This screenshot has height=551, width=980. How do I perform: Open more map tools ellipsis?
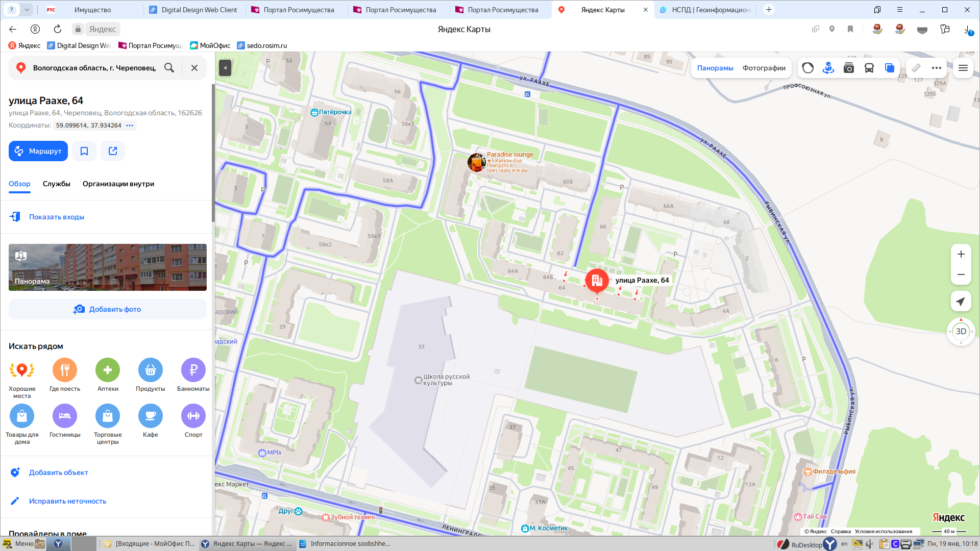click(x=936, y=68)
